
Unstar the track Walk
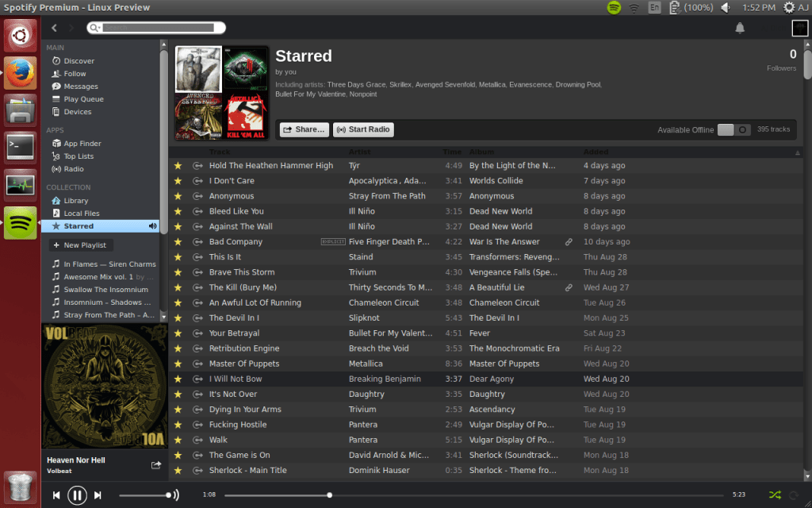pos(178,440)
